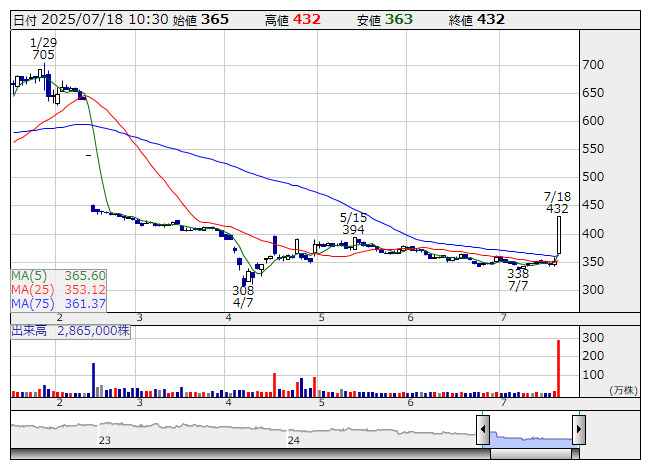Click the 出来高 2,865,000株 volume label
Image resolution: width=653 pixels, height=470 pixels.
[70, 331]
